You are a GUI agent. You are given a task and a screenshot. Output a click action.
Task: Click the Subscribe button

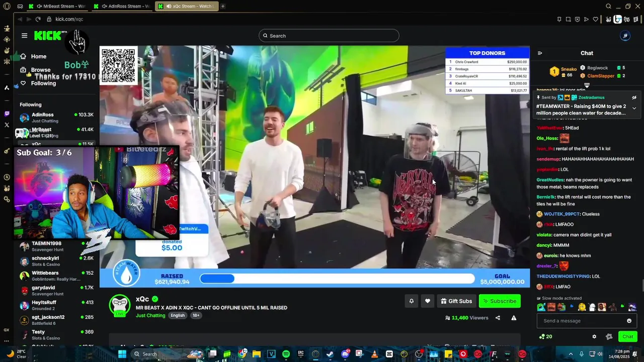pyautogui.click(x=500, y=301)
